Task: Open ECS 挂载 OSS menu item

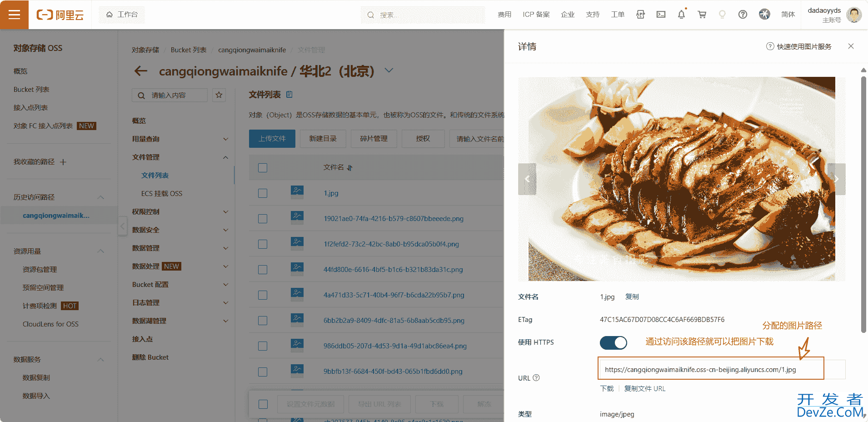Action: tap(162, 194)
